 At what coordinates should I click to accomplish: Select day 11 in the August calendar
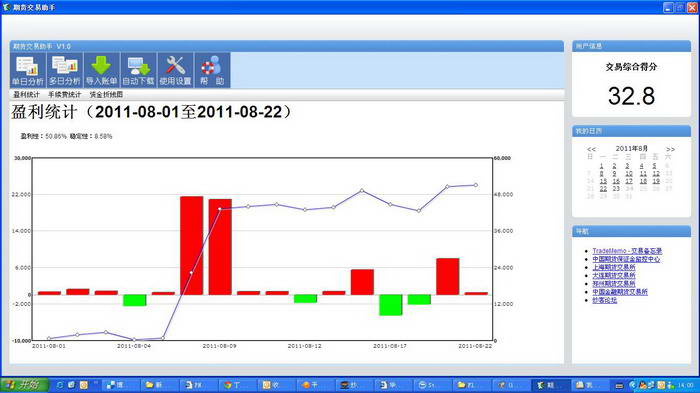coord(643,173)
